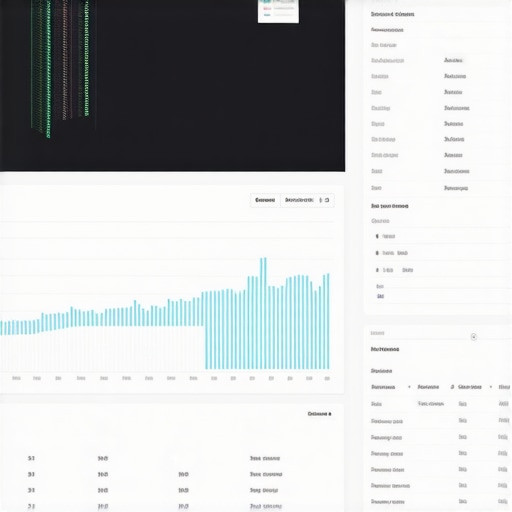This screenshot has width=512, height=512.
Task: Click the refresh-style icon in the chart button group
Action: [x=327, y=200]
